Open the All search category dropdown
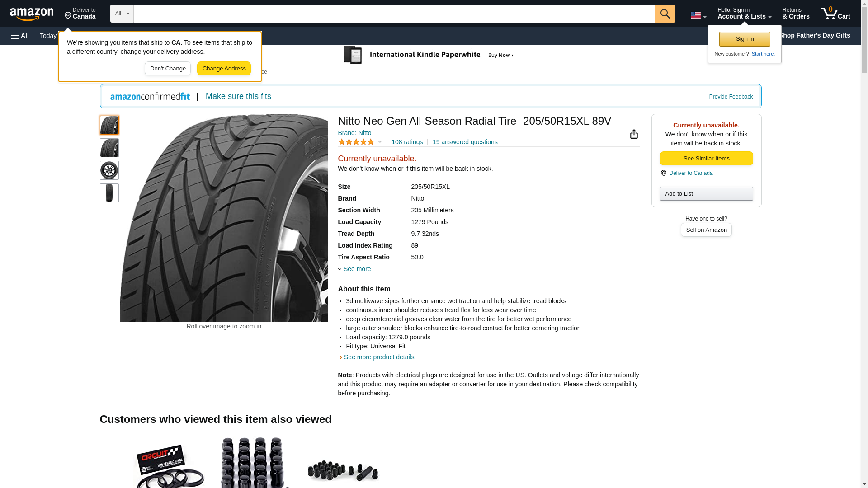This screenshot has width=868, height=488. coord(122,14)
